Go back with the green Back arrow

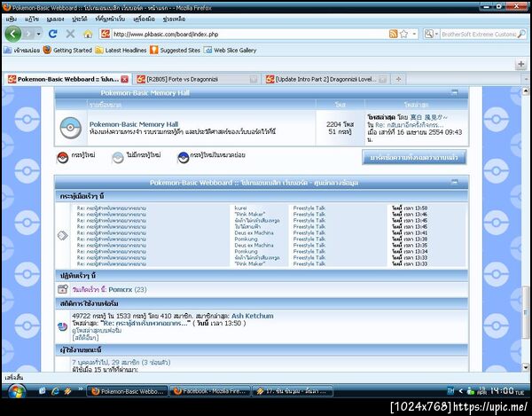[13, 34]
